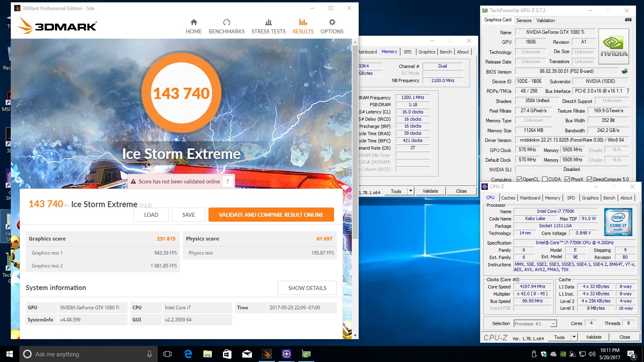Switch to the Validation tab in GPU-Z

(545, 20)
